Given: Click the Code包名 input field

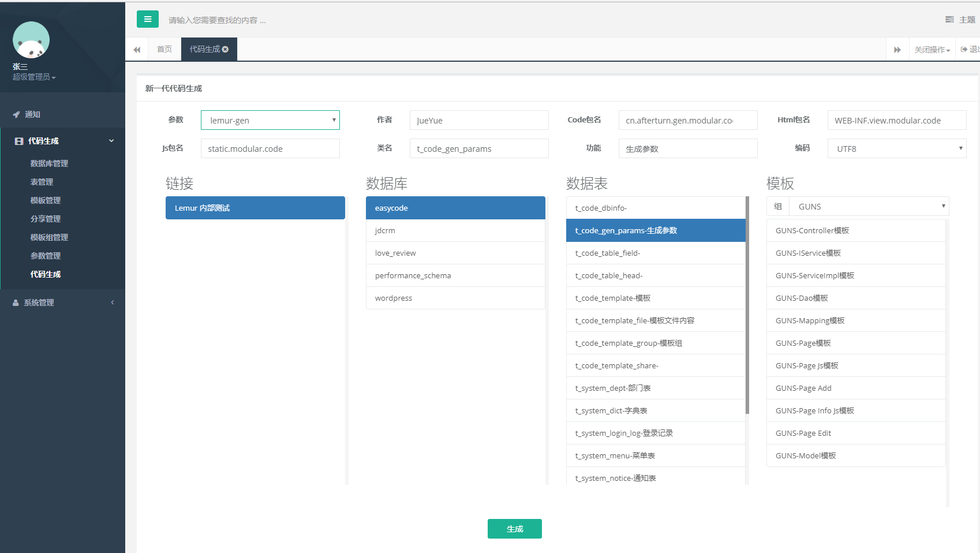Looking at the screenshot, I should 688,120.
